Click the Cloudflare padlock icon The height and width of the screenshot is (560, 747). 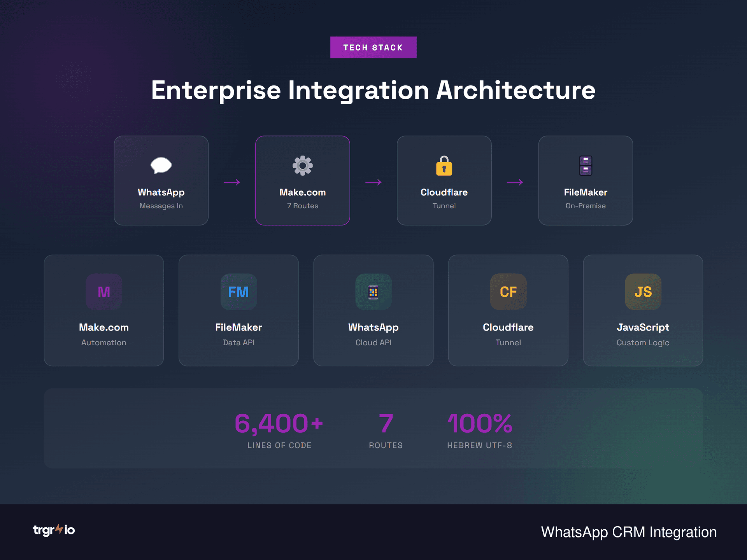(x=444, y=165)
